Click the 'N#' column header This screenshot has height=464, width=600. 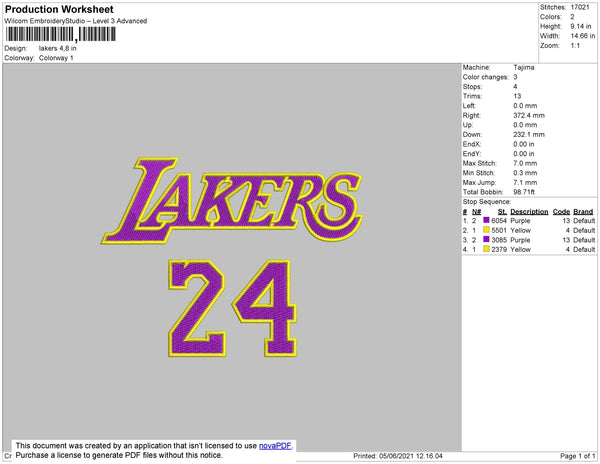coord(476,212)
